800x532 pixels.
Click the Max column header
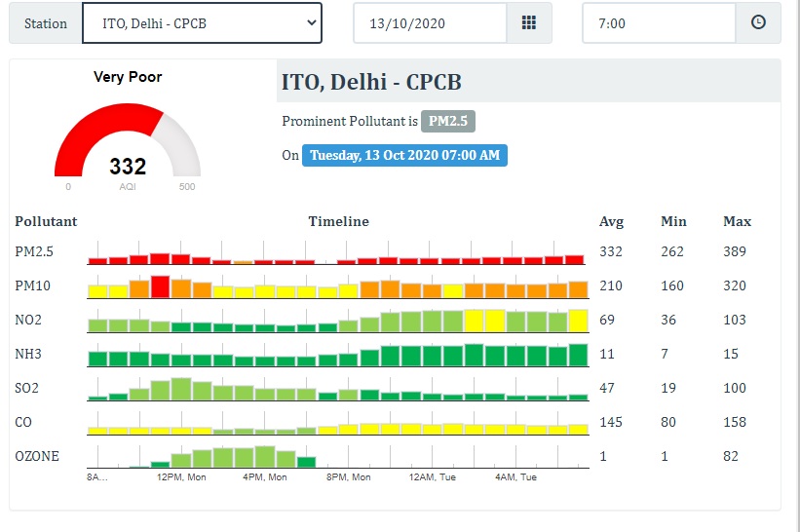click(x=738, y=221)
